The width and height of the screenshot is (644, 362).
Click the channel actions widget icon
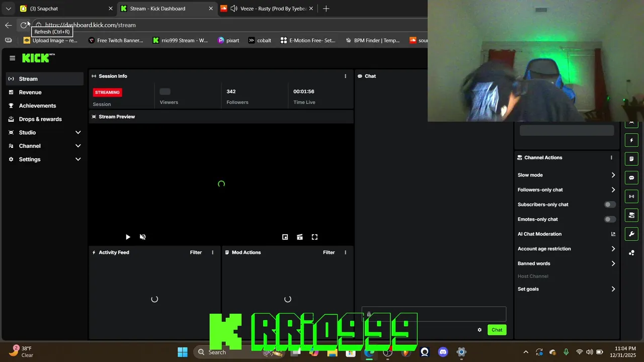(631, 215)
